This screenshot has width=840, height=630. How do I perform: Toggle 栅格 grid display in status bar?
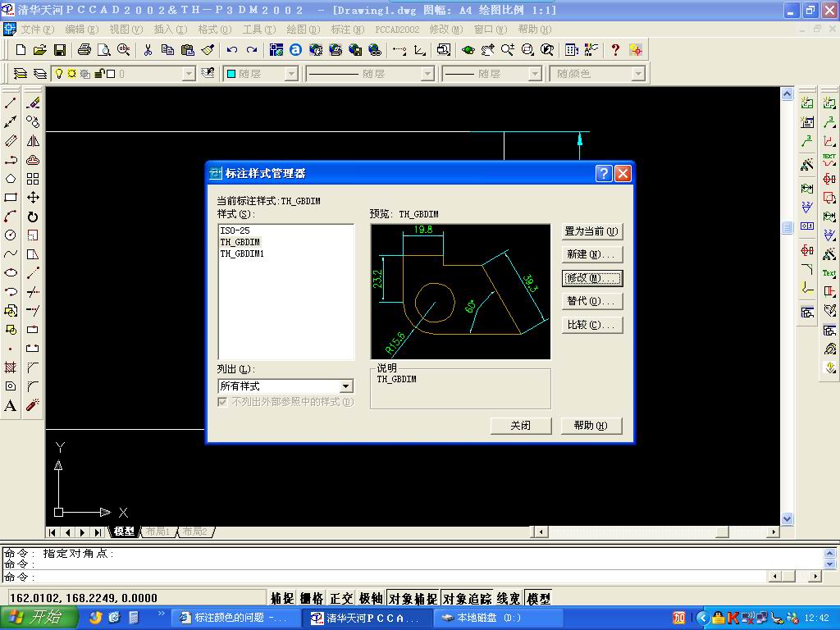[x=312, y=598]
